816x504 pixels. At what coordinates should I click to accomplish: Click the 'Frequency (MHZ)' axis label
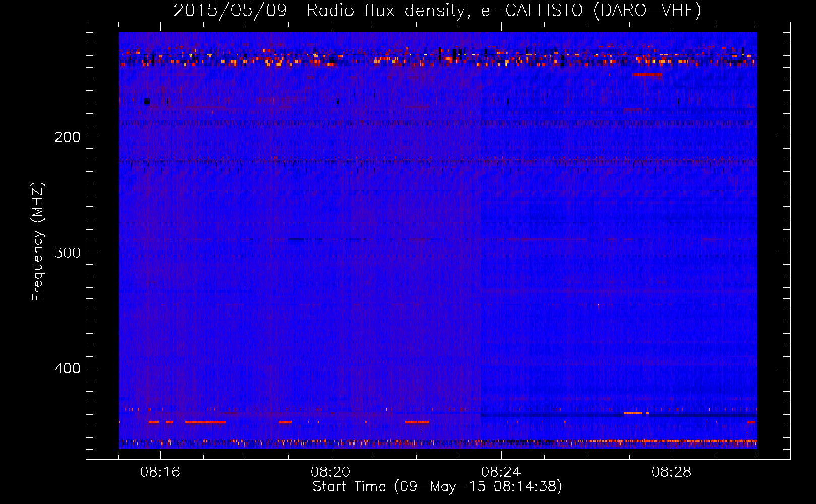tap(38, 242)
